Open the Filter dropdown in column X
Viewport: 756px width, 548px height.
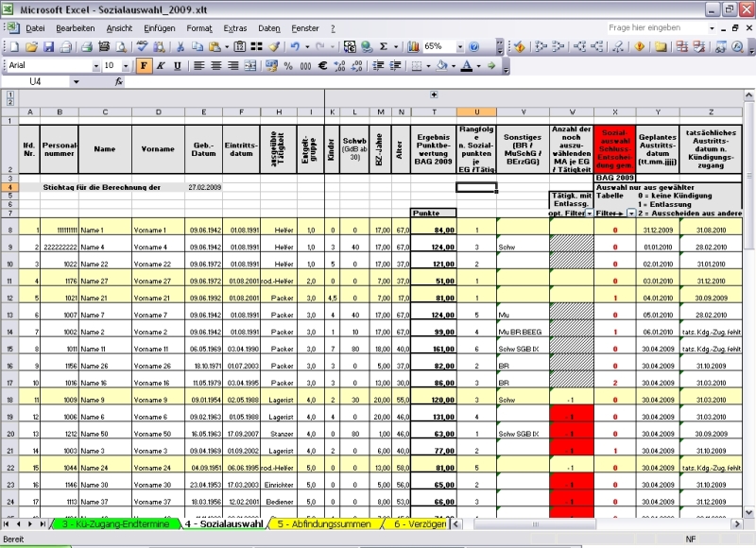click(630, 214)
